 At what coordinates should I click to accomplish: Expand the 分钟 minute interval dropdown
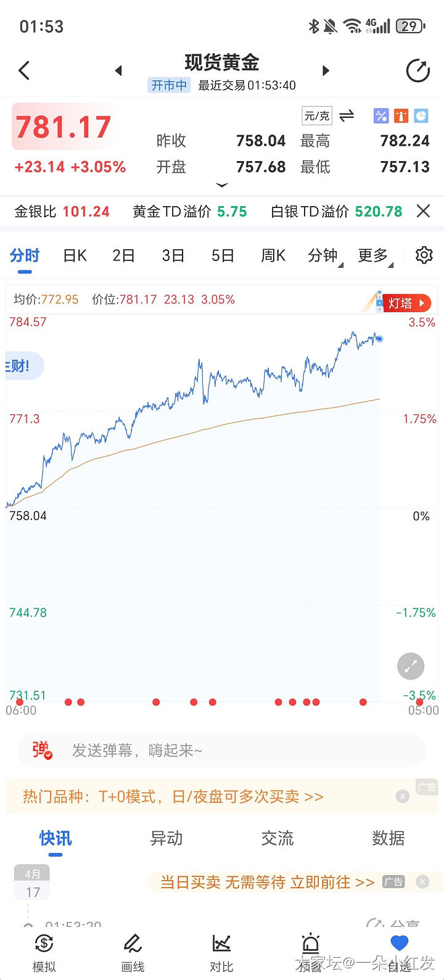(x=325, y=255)
